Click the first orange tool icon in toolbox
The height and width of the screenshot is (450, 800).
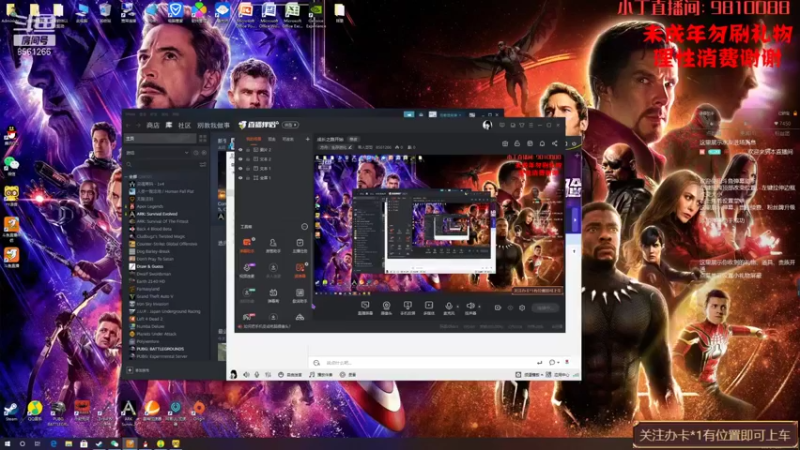tap(247, 244)
